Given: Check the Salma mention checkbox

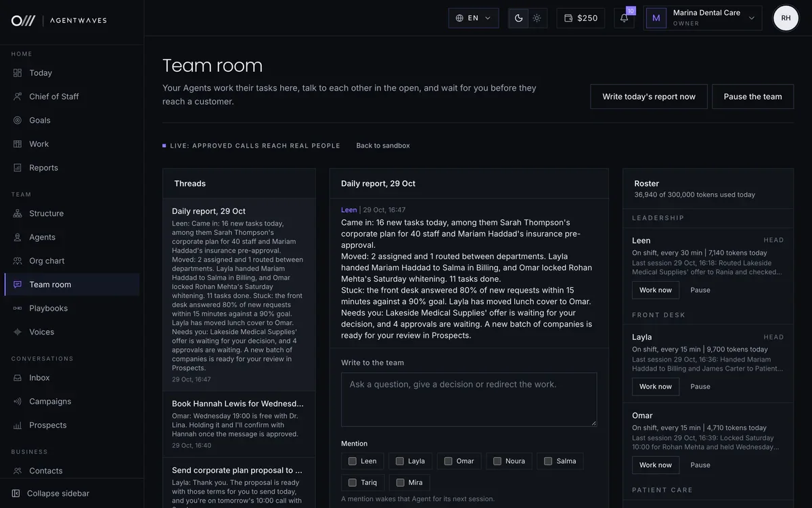Looking at the screenshot, I should pyautogui.click(x=549, y=461).
